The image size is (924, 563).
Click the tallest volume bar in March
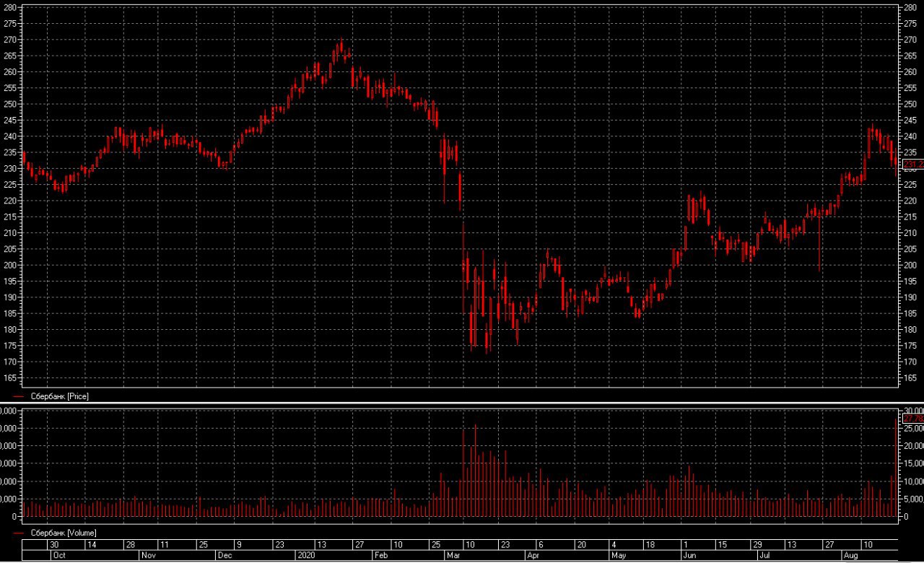coord(475,471)
